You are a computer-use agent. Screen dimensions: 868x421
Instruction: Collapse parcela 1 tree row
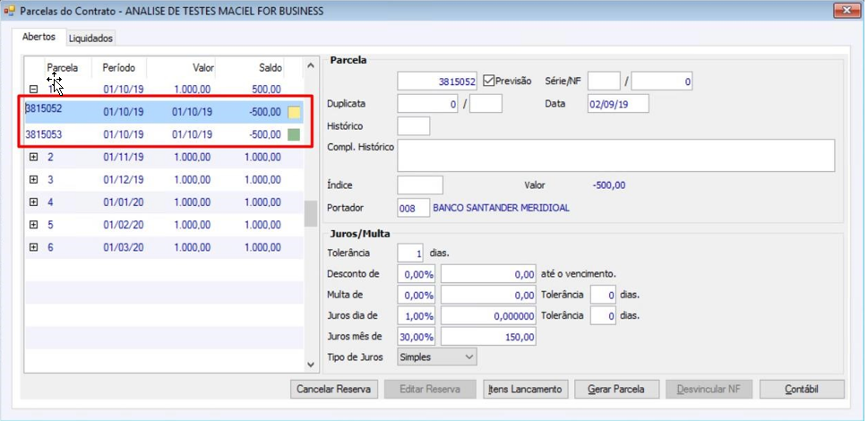click(x=33, y=89)
